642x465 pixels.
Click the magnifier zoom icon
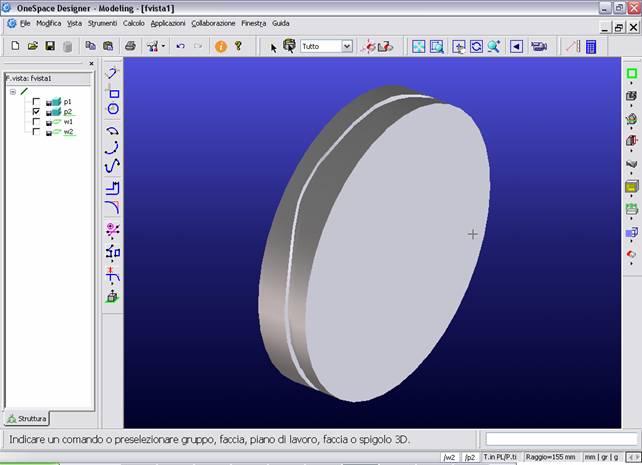[494, 47]
